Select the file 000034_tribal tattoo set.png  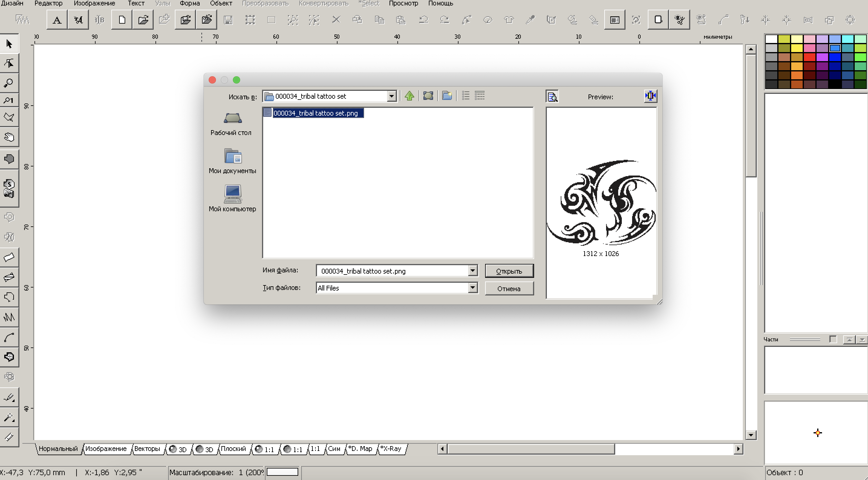coord(315,113)
